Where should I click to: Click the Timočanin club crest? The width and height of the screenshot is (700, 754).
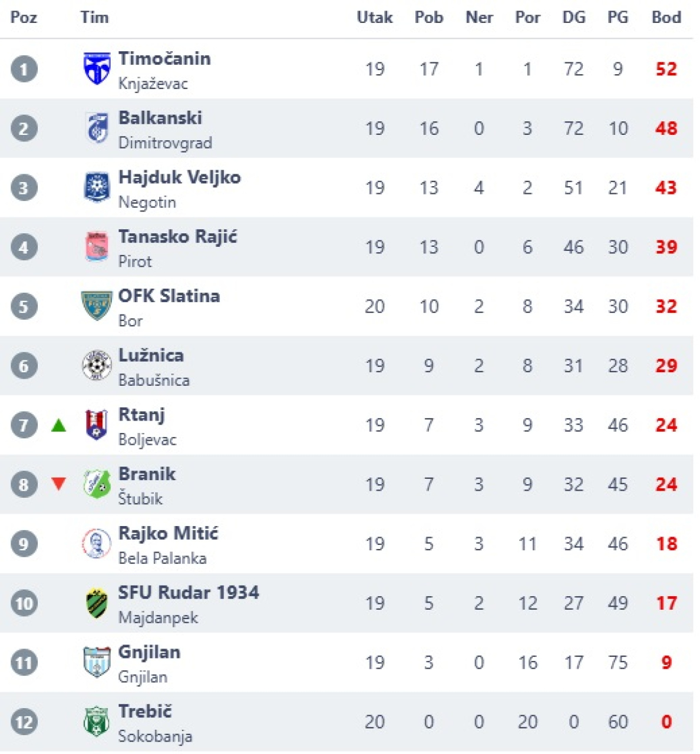click(x=97, y=69)
